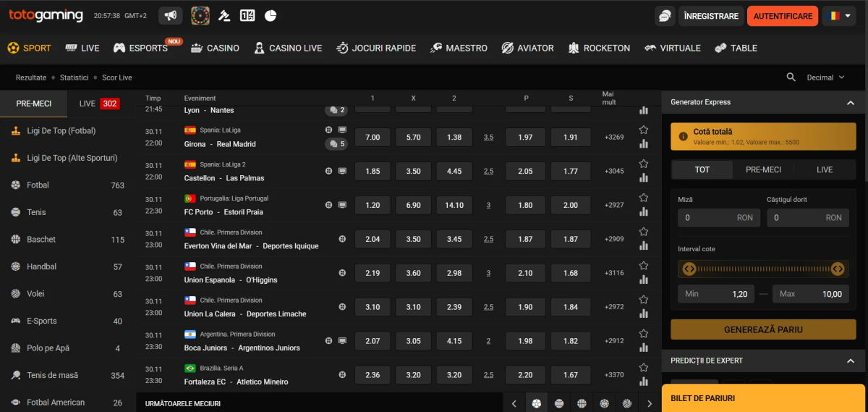
Task: Open SPORT section in main navigation
Action: pos(30,48)
